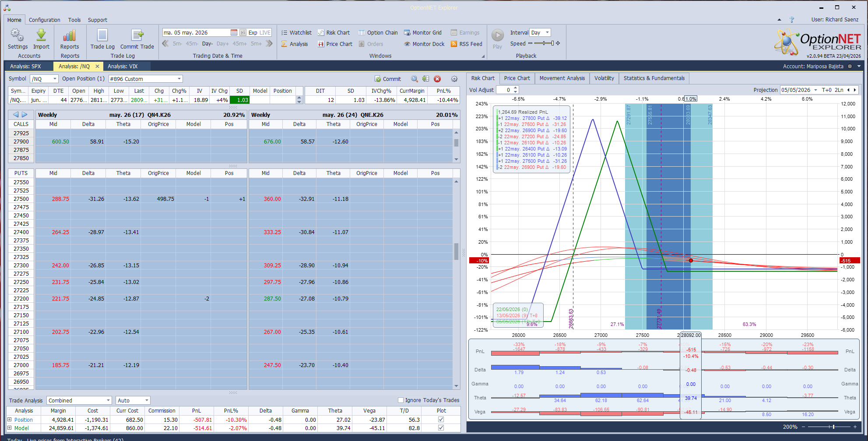Switch to the Volatility tab

pyautogui.click(x=604, y=78)
